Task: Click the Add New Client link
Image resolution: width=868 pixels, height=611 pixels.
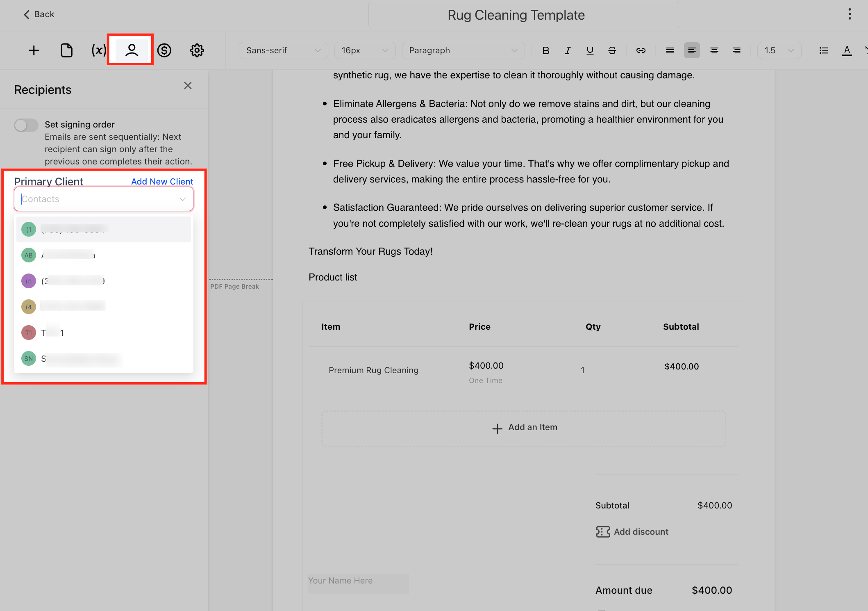Action: point(162,181)
